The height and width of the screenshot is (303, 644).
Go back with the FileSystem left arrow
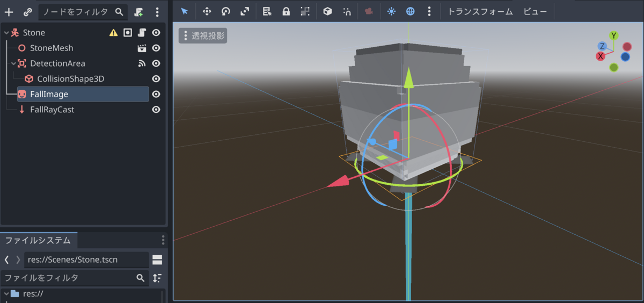point(6,260)
